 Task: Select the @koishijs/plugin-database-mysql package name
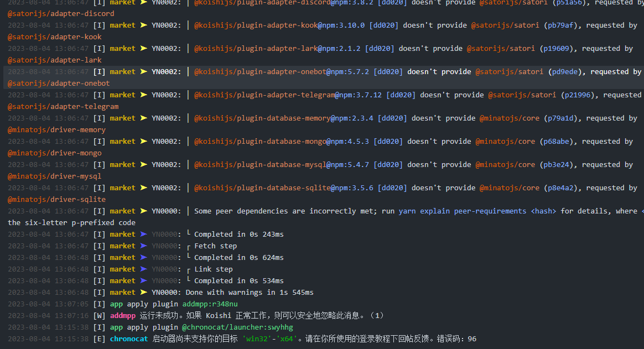[259, 164]
